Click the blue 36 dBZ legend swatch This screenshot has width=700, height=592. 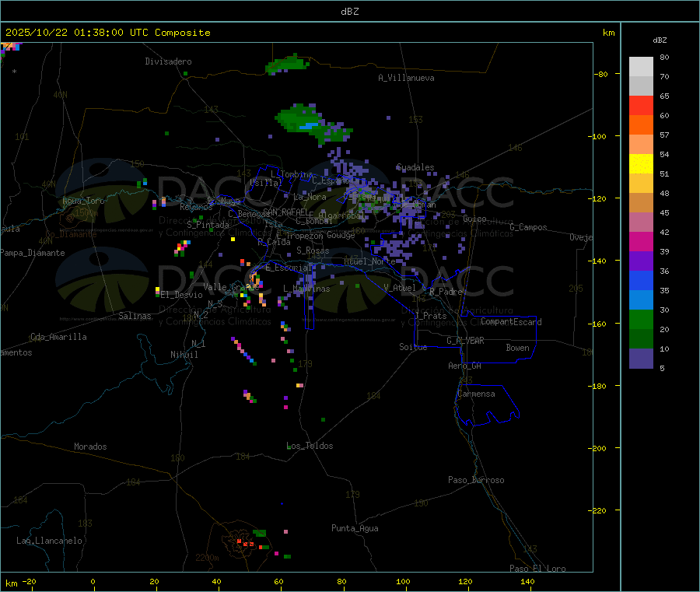coord(641,280)
